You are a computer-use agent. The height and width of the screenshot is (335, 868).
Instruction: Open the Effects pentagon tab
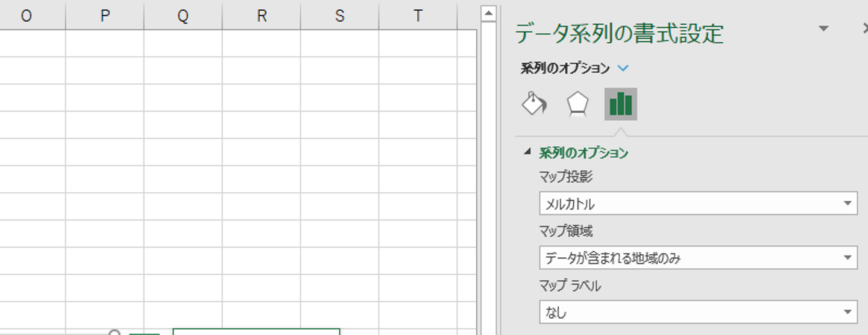(577, 104)
